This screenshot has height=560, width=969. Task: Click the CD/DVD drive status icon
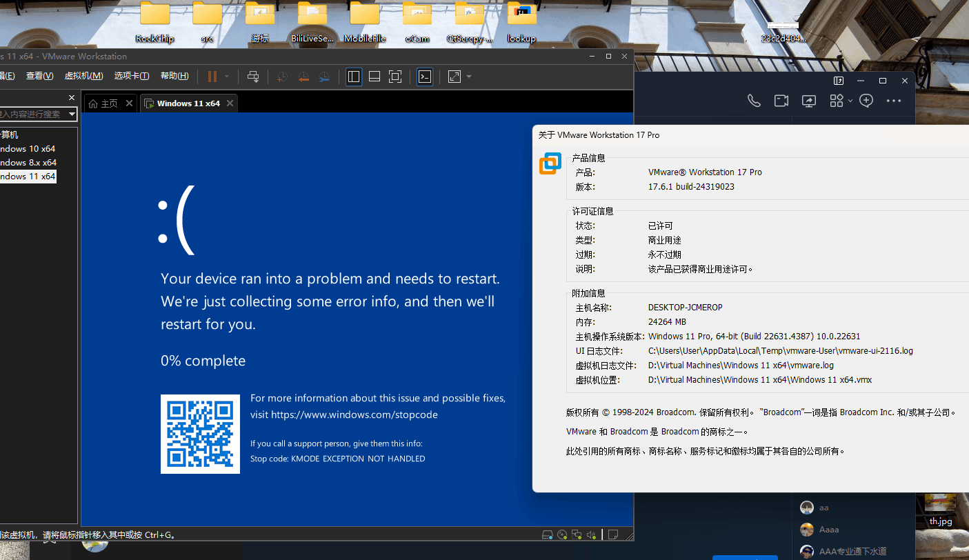pyautogui.click(x=562, y=534)
